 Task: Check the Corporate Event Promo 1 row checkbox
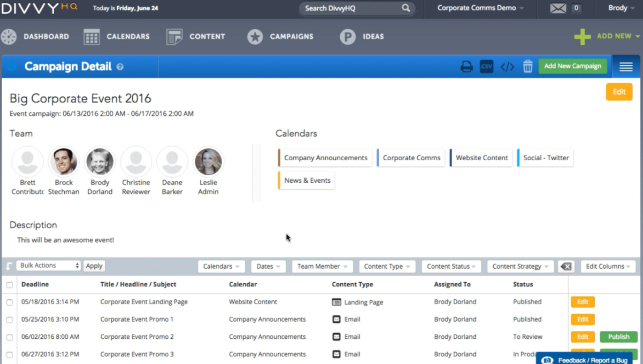click(x=9, y=319)
